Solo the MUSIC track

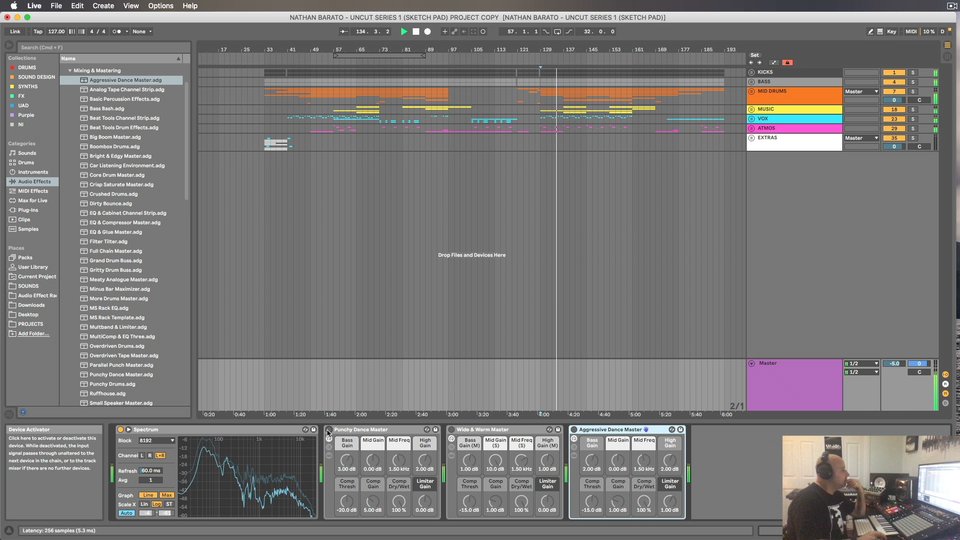click(x=913, y=110)
